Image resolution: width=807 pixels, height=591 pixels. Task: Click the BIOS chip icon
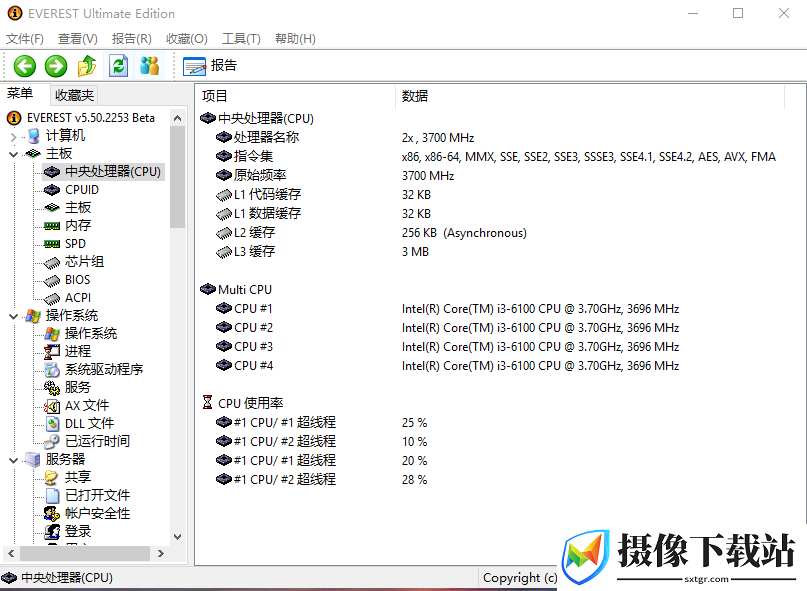[52, 281]
